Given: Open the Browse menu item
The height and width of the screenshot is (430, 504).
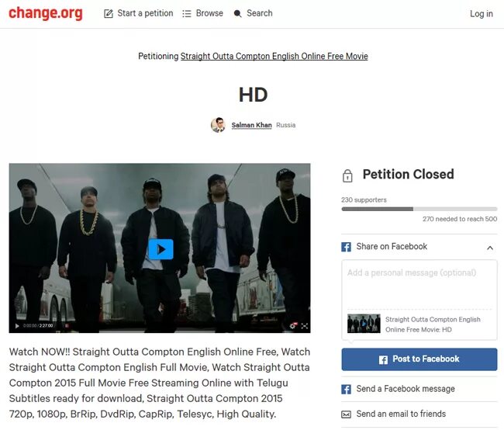Looking at the screenshot, I should (x=209, y=13).
